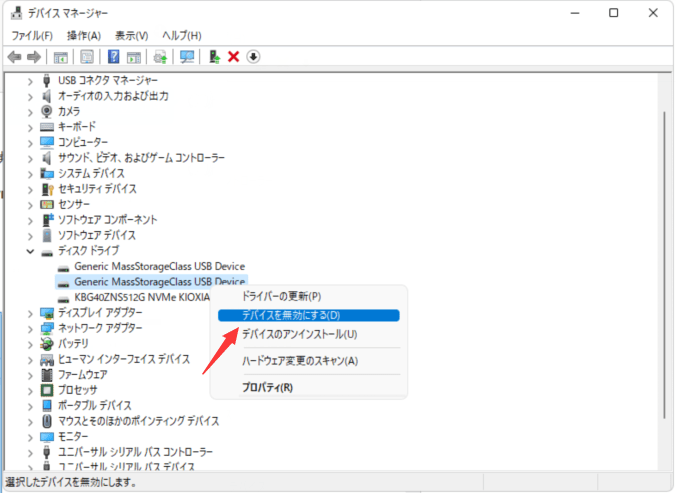Select the first Generic MassStorageClass USB Device
676x493 pixels.
tap(159, 266)
